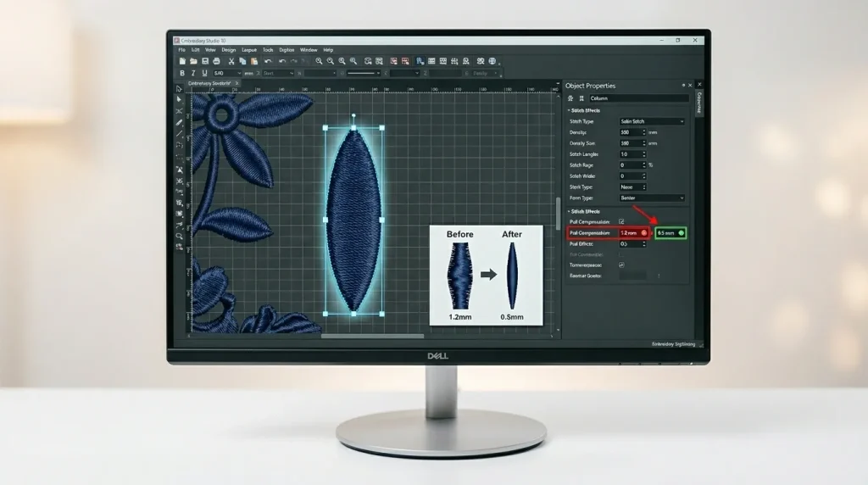868x485 pixels.
Task: Click the Open folder icon
Action: point(193,61)
